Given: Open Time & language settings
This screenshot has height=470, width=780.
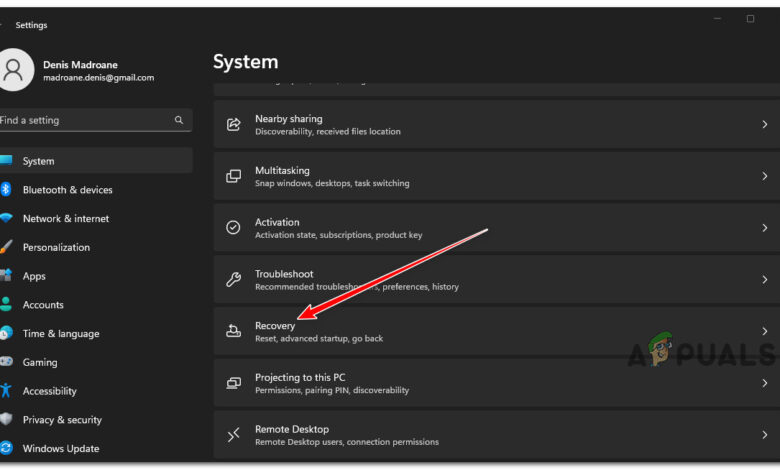Looking at the screenshot, I should 61,334.
